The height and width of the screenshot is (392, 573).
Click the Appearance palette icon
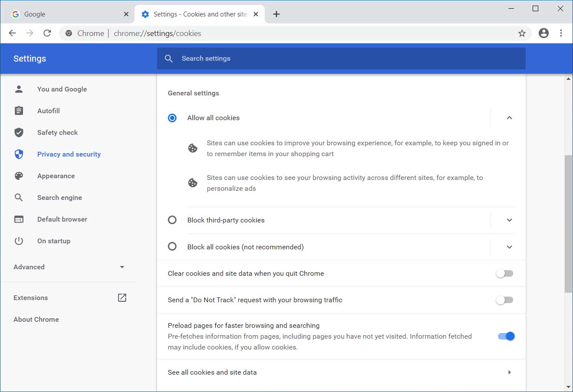(x=19, y=176)
